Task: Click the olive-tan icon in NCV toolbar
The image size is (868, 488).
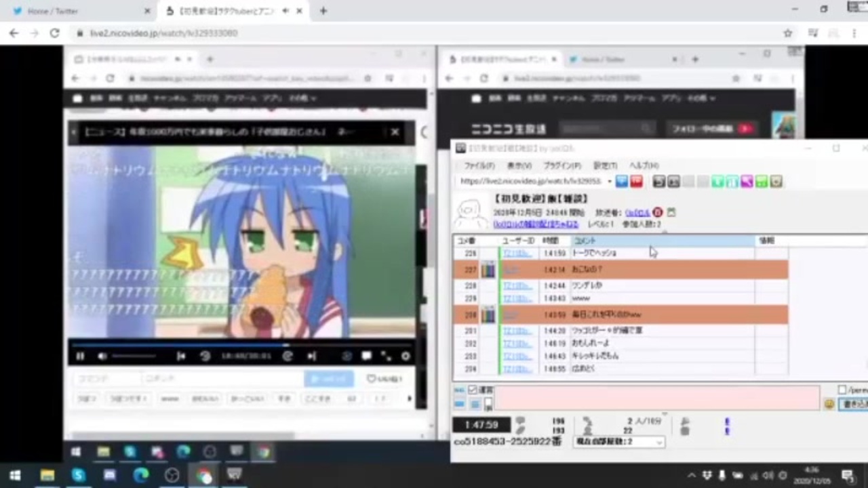Action: pos(776,182)
